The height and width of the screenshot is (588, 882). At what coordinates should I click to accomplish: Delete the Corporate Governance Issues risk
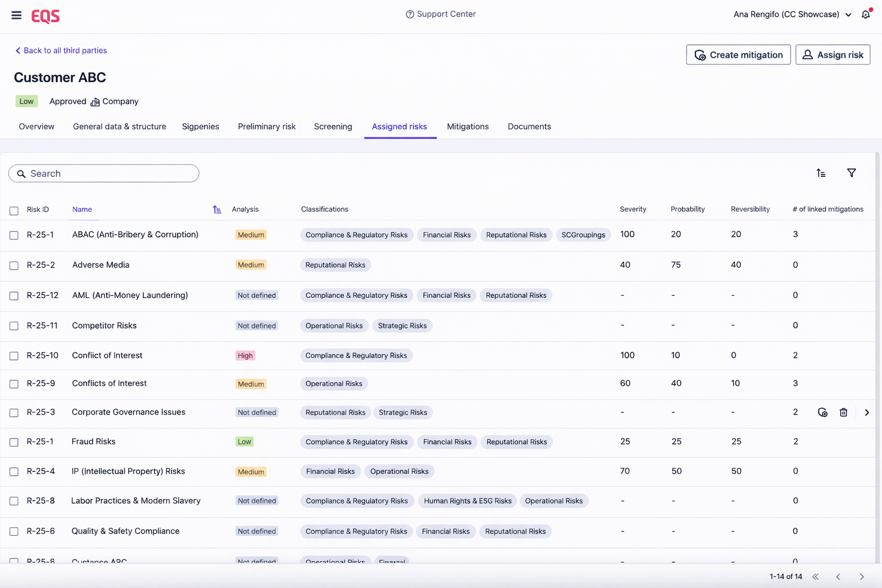843,412
